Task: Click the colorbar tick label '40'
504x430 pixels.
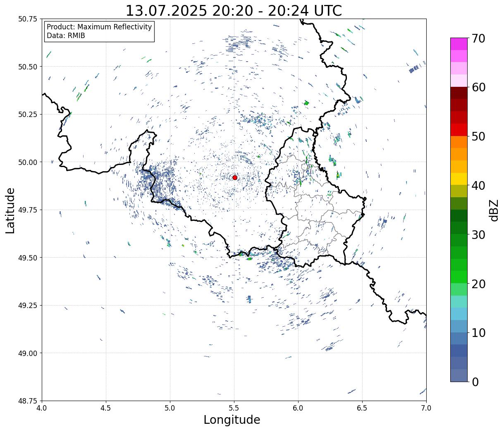Action: coord(478,186)
